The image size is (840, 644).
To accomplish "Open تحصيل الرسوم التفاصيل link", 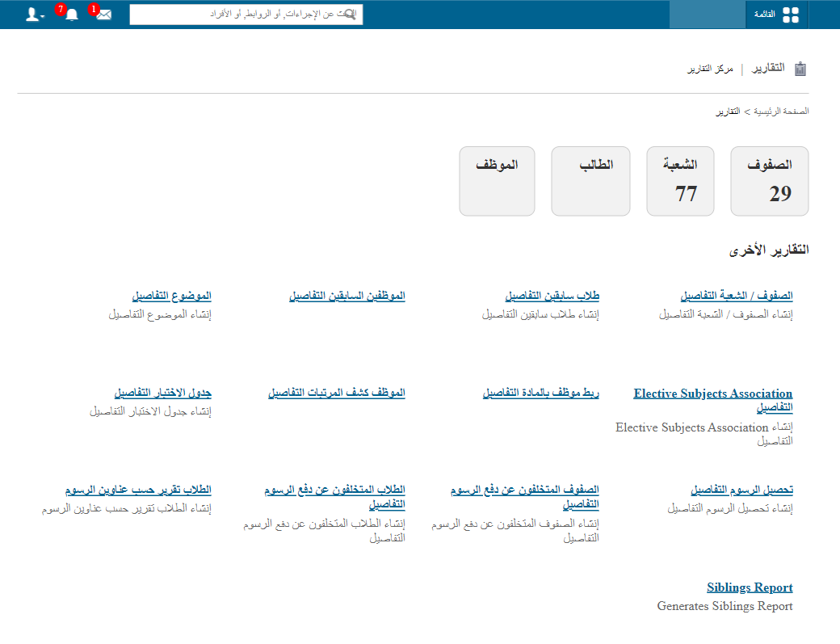I will click(741, 490).
